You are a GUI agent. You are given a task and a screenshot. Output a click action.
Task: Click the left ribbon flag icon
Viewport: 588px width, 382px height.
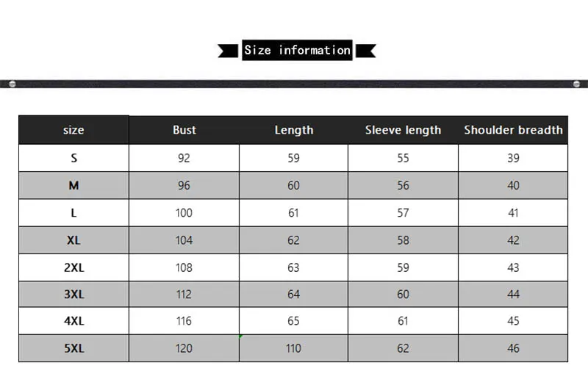228,51
